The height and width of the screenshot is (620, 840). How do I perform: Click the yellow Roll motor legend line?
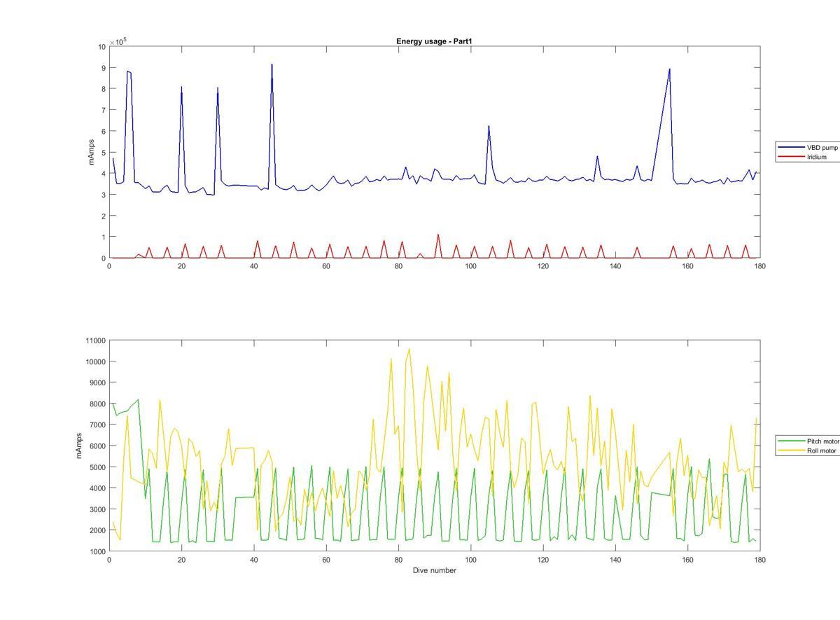pyautogui.click(x=791, y=450)
